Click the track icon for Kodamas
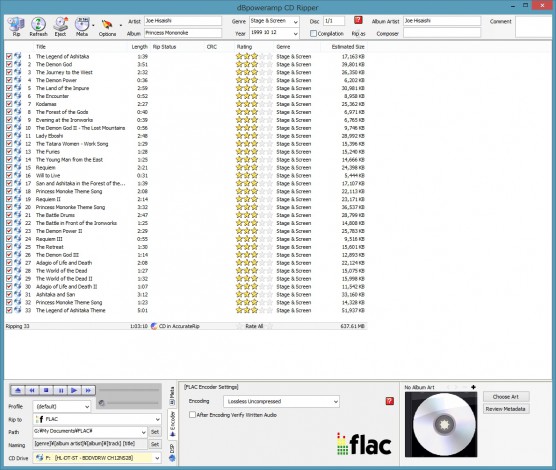 coord(18,104)
